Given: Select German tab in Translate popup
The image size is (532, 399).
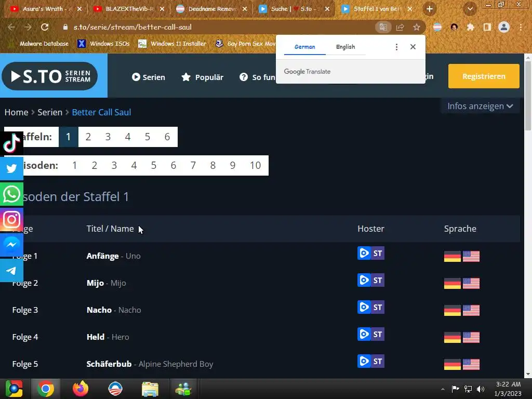Looking at the screenshot, I should pos(304,47).
